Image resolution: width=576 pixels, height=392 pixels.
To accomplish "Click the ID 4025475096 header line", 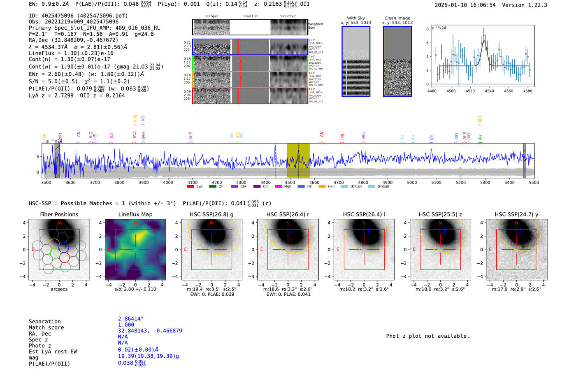I will pos(78,16).
